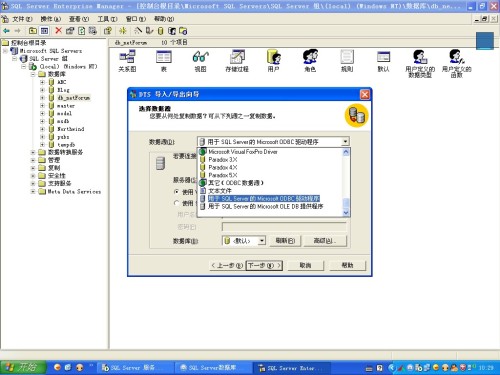Screen dimensions: 500x375
Task: Expand the ABC database tree node
Action: (x=42, y=82)
